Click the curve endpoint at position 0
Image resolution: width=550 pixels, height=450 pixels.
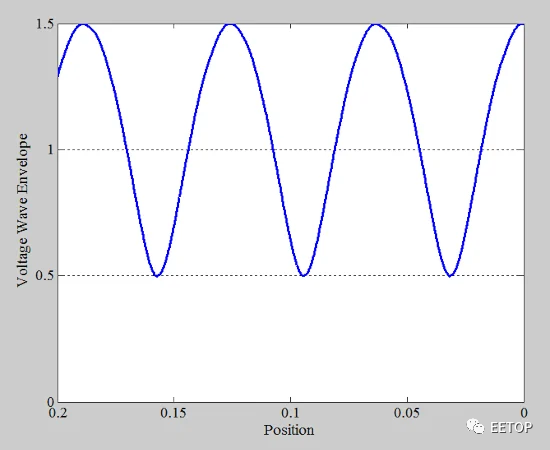522,25
